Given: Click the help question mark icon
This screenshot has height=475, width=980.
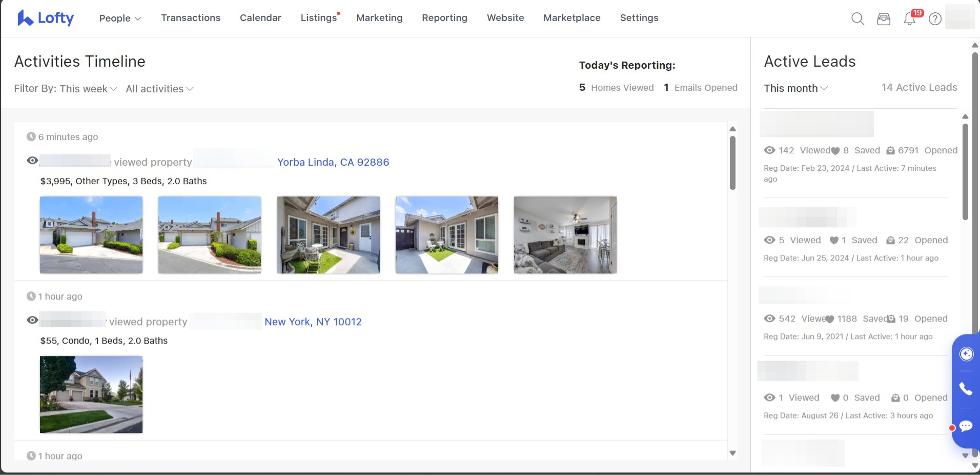Looking at the screenshot, I should tap(935, 19).
